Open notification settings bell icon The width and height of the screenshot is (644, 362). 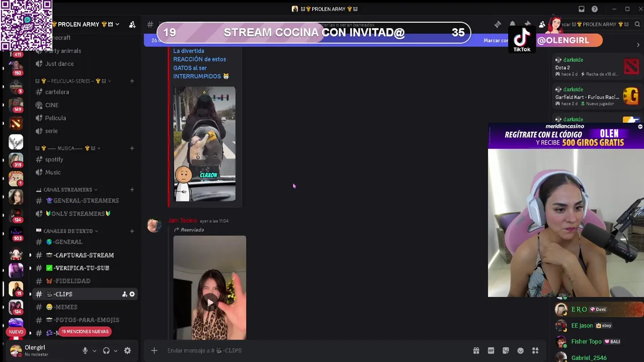click(512, 24)
